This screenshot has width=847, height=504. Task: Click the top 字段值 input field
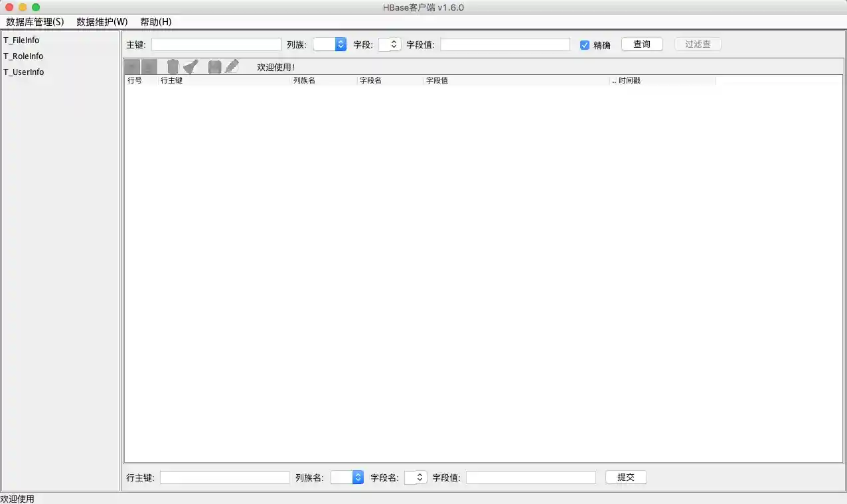point(505,44)
